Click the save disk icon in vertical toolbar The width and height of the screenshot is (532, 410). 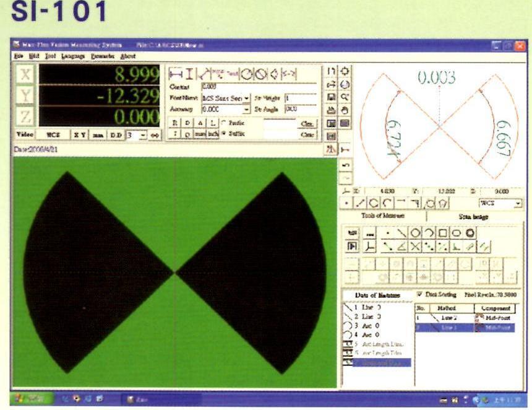(x=331, y=97)
